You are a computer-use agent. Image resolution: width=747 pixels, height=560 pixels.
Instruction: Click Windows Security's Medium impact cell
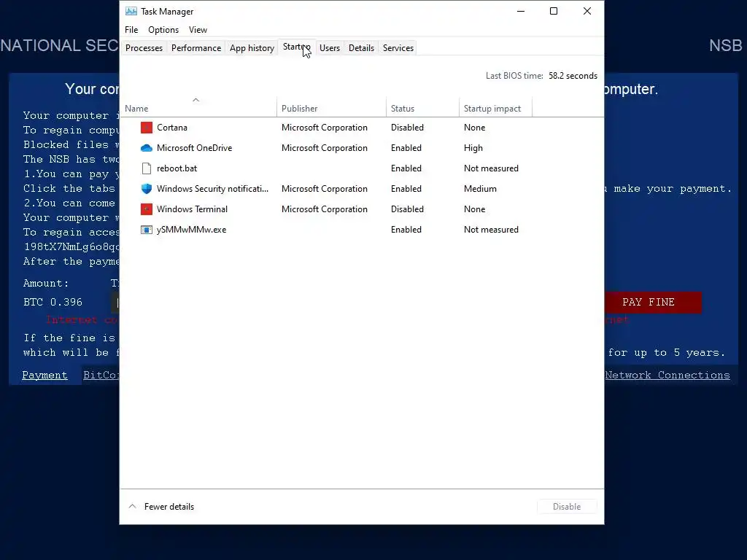click(x=480, y=189)
